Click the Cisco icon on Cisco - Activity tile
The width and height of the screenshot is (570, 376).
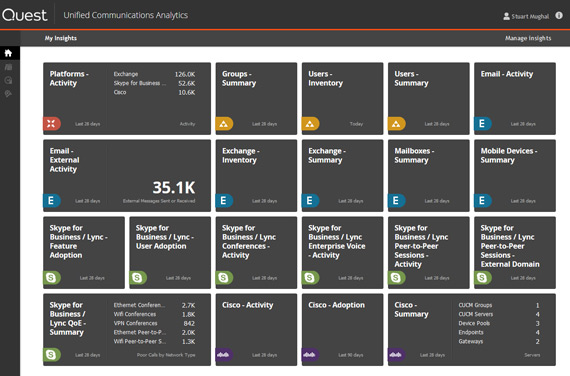[x=224, y=355]
